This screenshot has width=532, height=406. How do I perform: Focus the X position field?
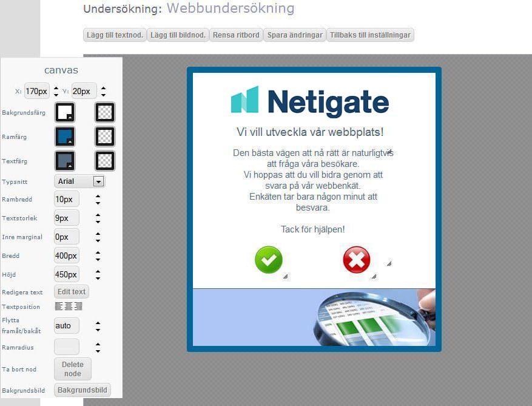point(37,91)
